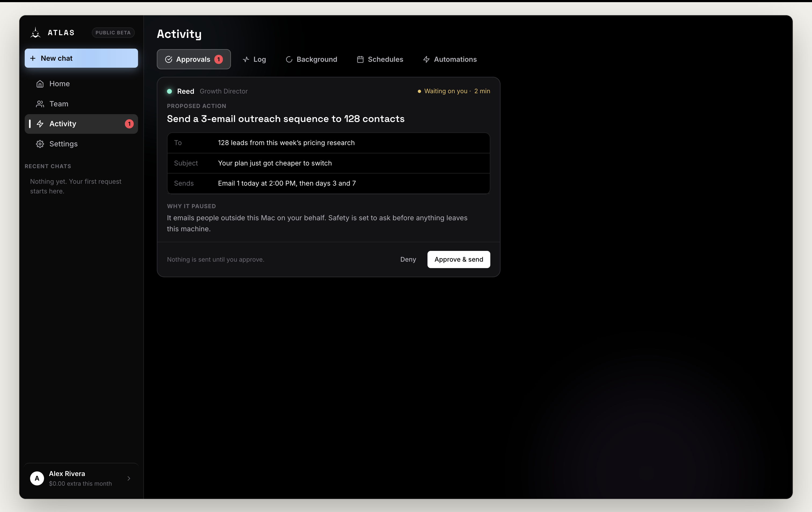Click the recipient row with 128 leads
This screenshot has height=512, width=812.
pos(328,143)
